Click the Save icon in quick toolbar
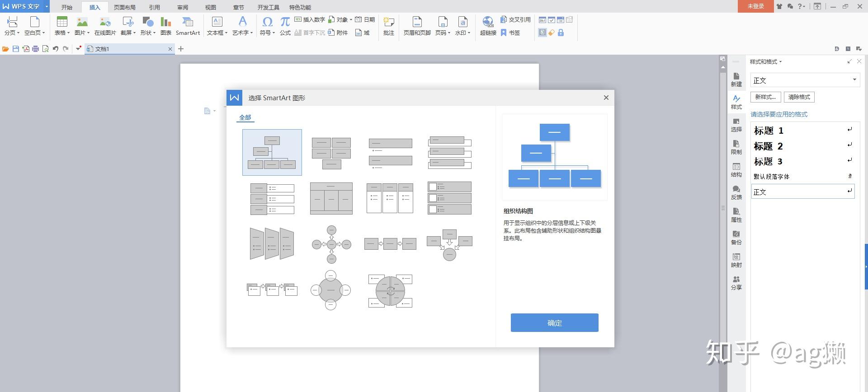The height and width of the screenshot is (392, 868). tap(16, 49)
